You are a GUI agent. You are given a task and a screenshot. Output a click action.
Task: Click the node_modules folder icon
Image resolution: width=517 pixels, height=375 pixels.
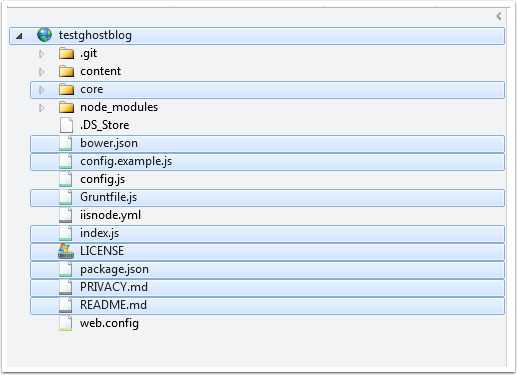66,107
